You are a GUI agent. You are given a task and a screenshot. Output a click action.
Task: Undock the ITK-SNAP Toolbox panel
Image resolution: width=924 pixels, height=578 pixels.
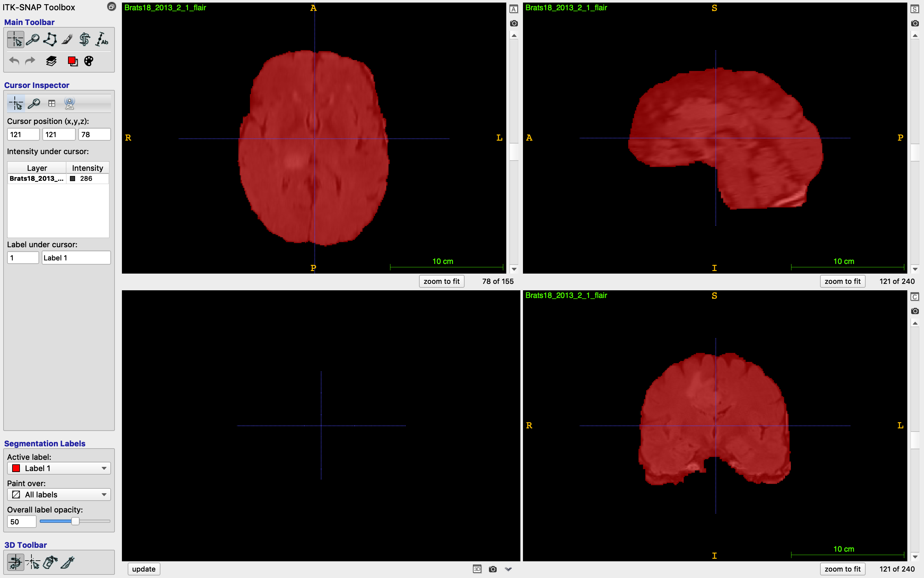(x=111, y=7)
